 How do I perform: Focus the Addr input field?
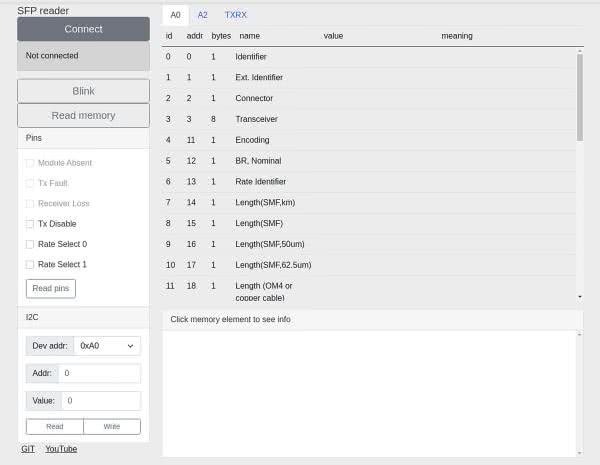(x=99, y=373)
